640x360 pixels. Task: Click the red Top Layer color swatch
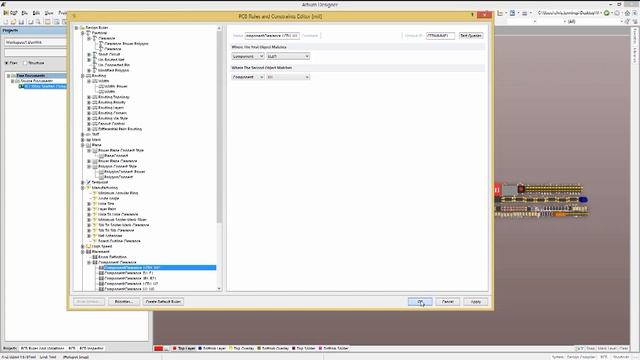click(174, 349)
